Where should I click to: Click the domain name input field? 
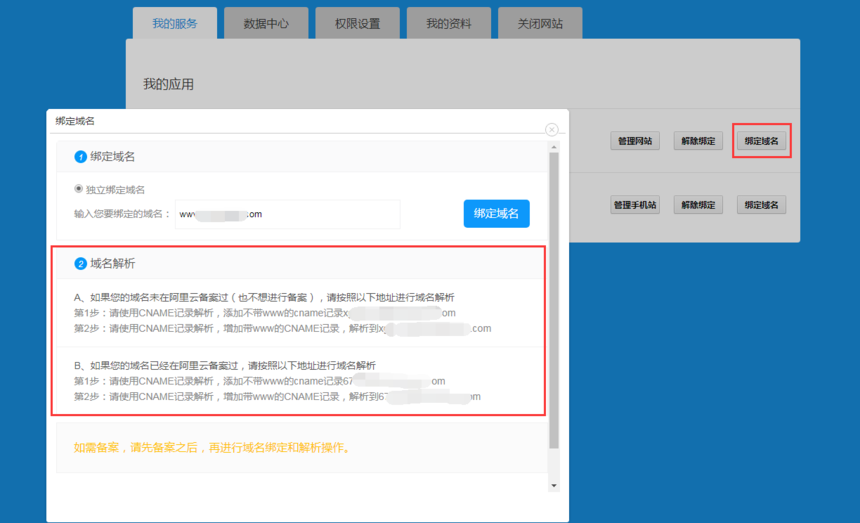click(287, 214)
